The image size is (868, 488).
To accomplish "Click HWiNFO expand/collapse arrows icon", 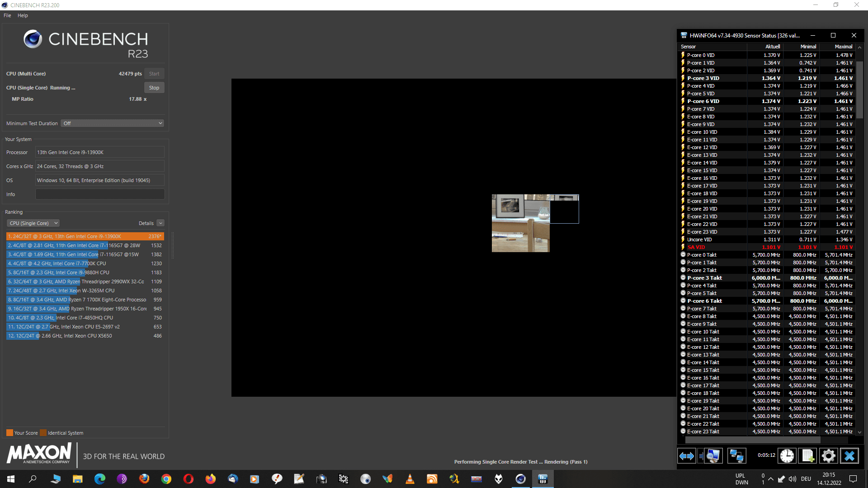I will point(687,456).
